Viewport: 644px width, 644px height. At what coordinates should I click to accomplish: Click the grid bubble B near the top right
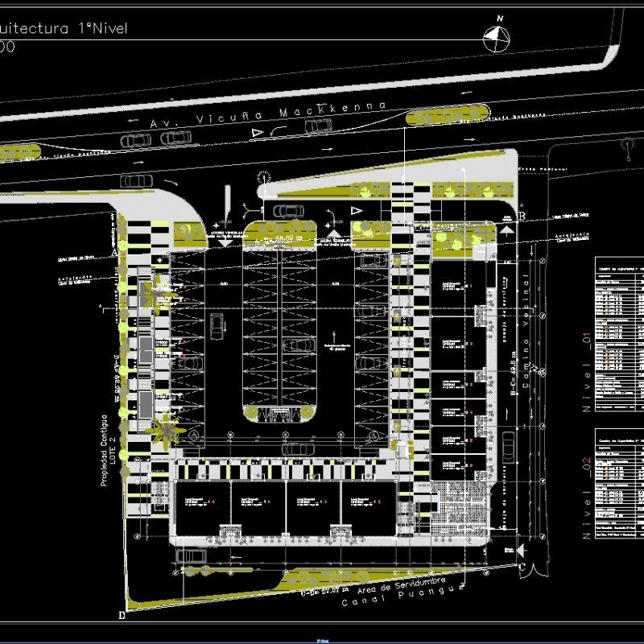click(520, 217)
